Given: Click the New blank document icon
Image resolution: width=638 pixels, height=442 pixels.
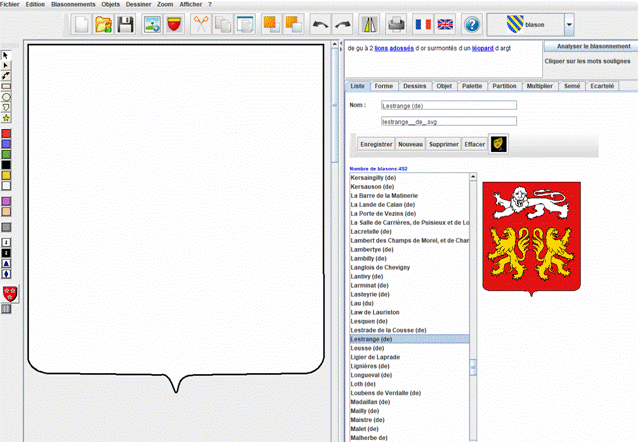Looking at the screenshot, I should 82,24.
